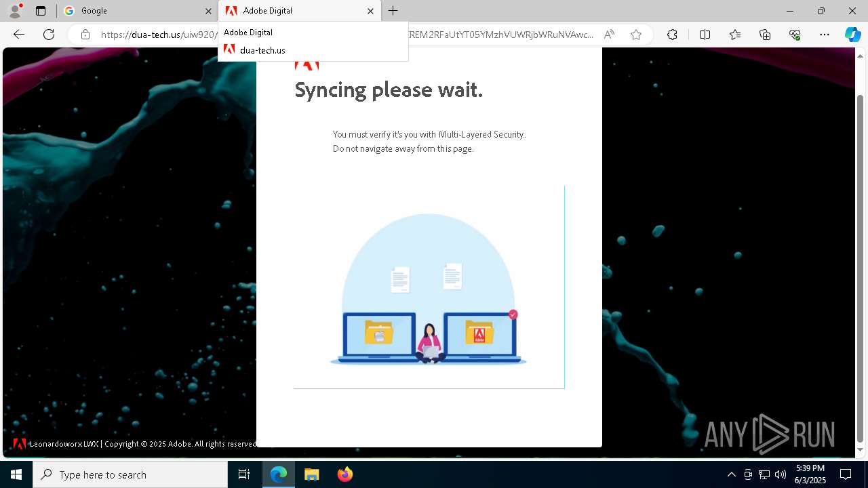Open Browser essentials heart icon
Image resolution: width=868 pixels, height=488 pixels.
click(795, 35)
